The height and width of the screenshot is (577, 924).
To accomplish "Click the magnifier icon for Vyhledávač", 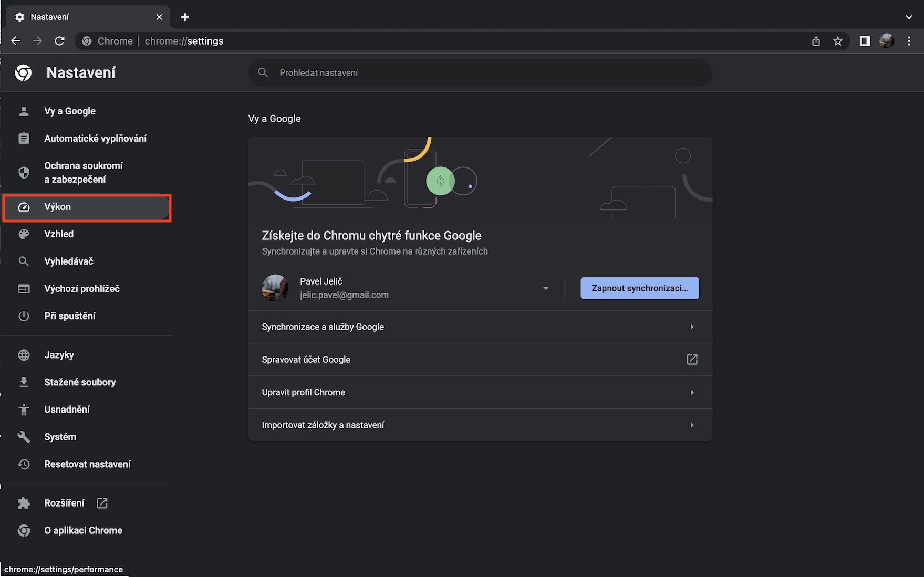I will click(x=24, y=261).
